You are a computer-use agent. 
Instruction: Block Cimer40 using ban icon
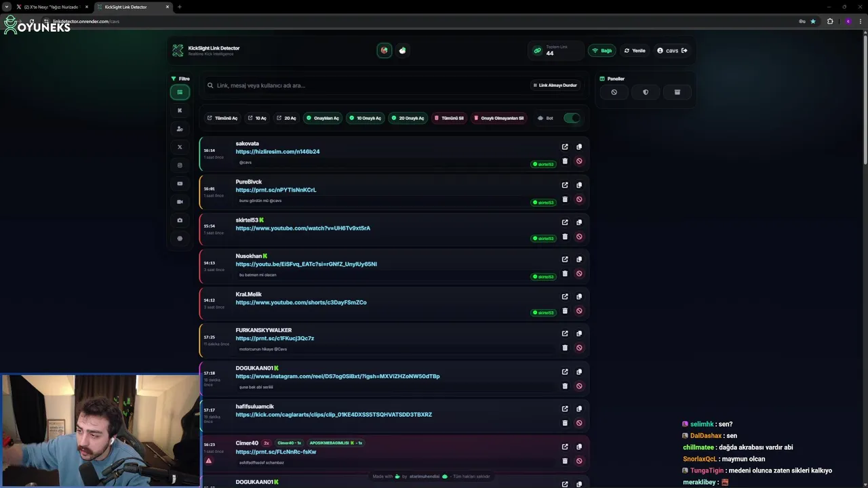pyautogui.click(x=579, y=461)
